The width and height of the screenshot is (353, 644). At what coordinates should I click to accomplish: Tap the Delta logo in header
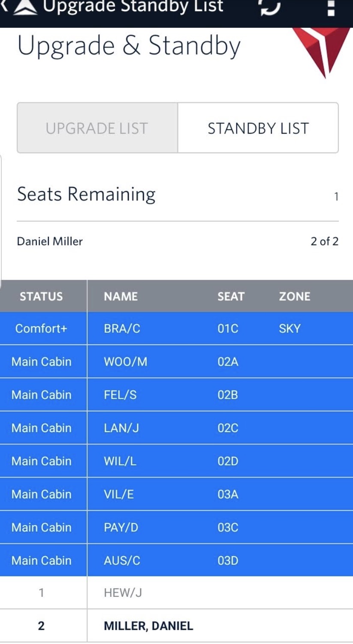(24, 8)
